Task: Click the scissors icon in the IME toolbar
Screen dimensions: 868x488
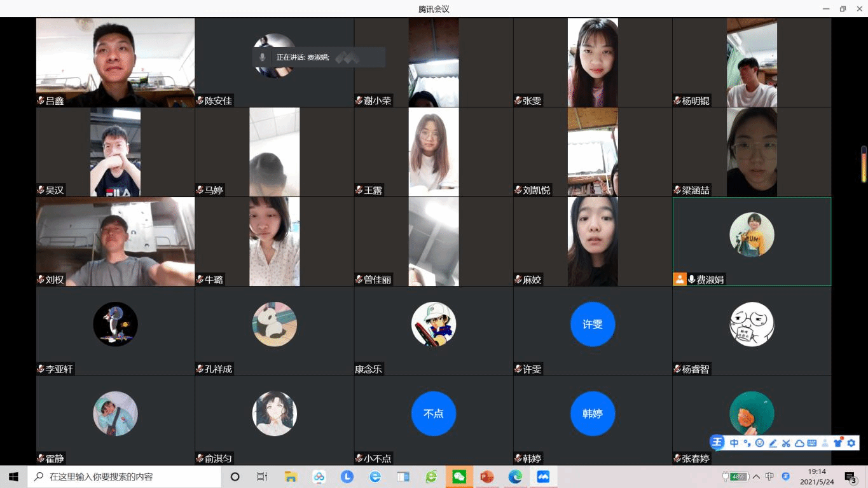Action: click(786, 443)
